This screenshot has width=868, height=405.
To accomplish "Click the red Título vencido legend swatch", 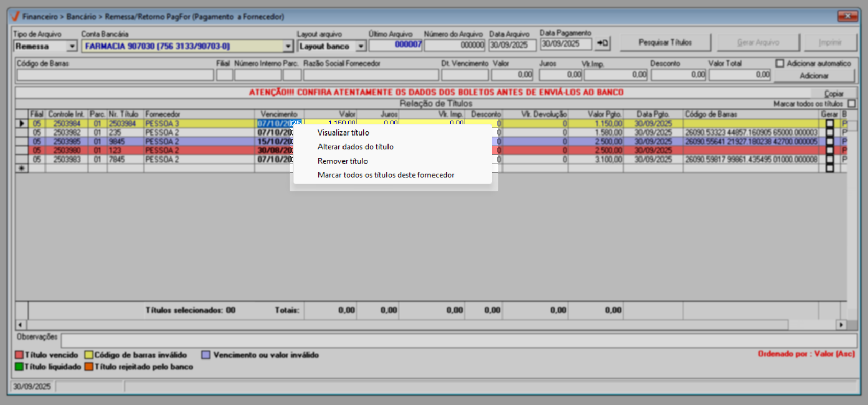I will [x=19, y=355].
